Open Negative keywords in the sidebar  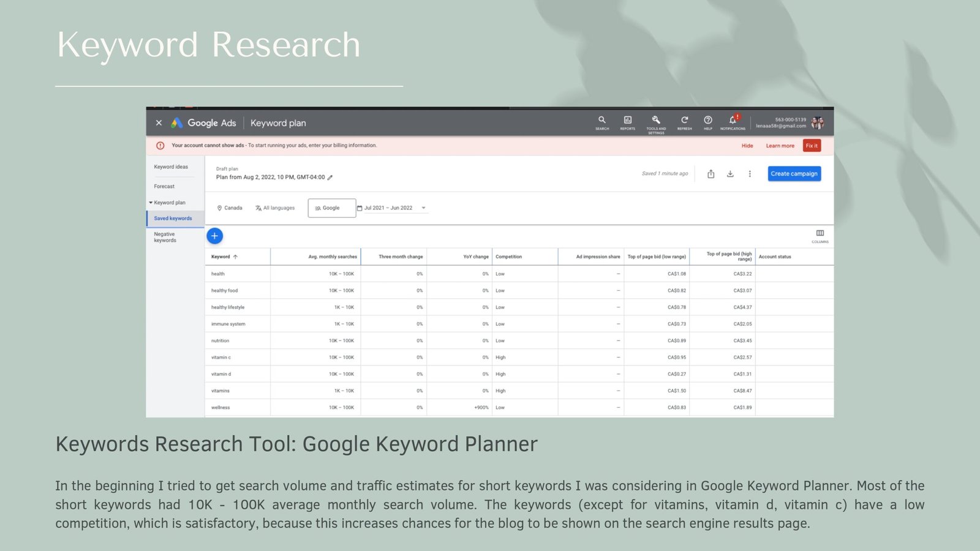pos(165,237)
